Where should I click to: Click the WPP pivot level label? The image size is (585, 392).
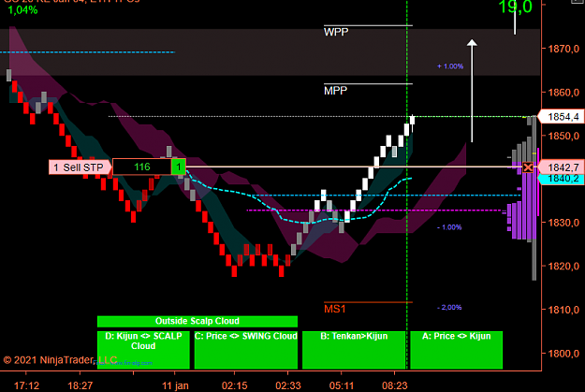click(x=336, y=32)
